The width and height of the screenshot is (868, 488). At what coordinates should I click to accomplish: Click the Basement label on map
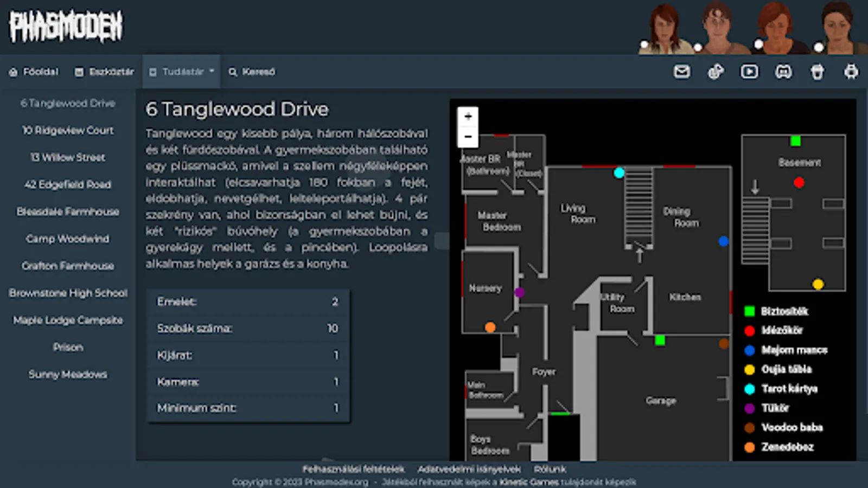point(800,162)
